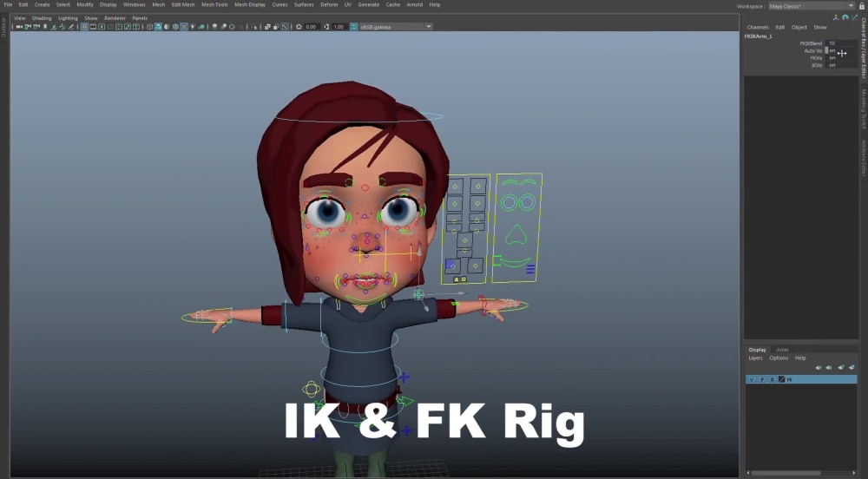Enable the safe title icon

click(136, 27)
